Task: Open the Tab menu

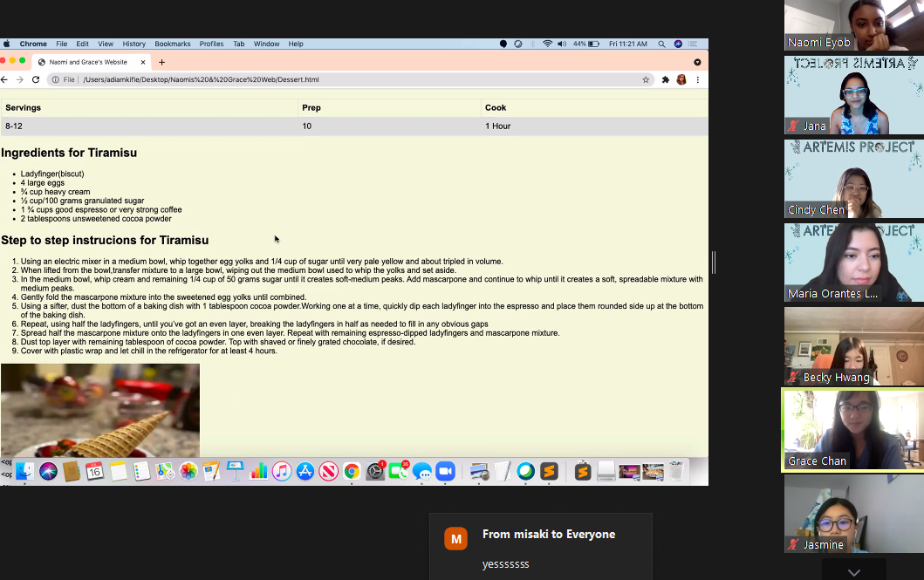Action: tap(239, 44)
